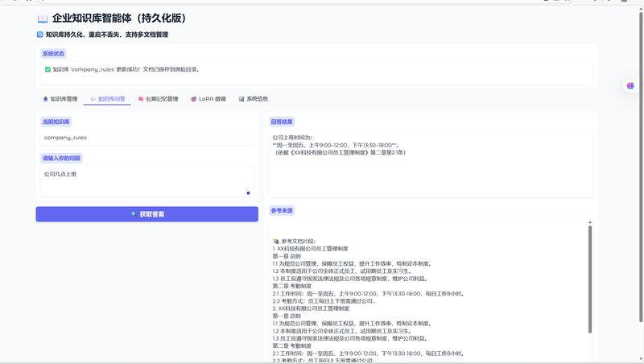The image size is (644, 364).
Task: Click the purple dot in question box corner
Action: [x=248, y=192]
